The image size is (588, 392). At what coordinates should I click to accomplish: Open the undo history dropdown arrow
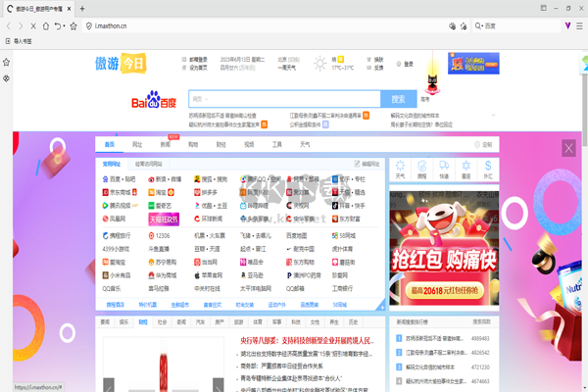click(64, 25)
